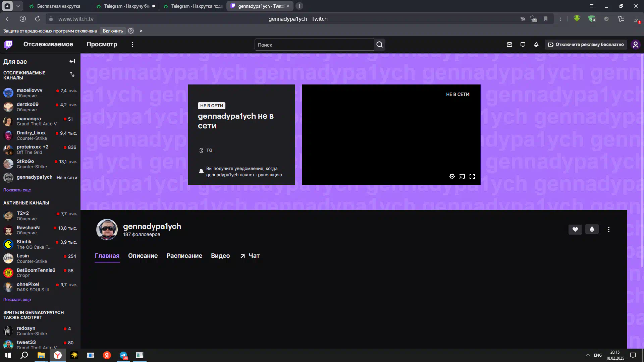
Task: Open the protection help question mark
Action: 131,31
